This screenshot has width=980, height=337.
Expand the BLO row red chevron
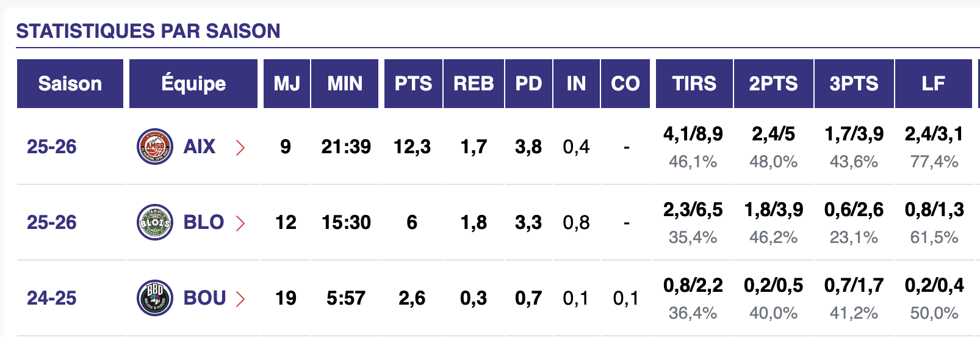tap(240, 223)
